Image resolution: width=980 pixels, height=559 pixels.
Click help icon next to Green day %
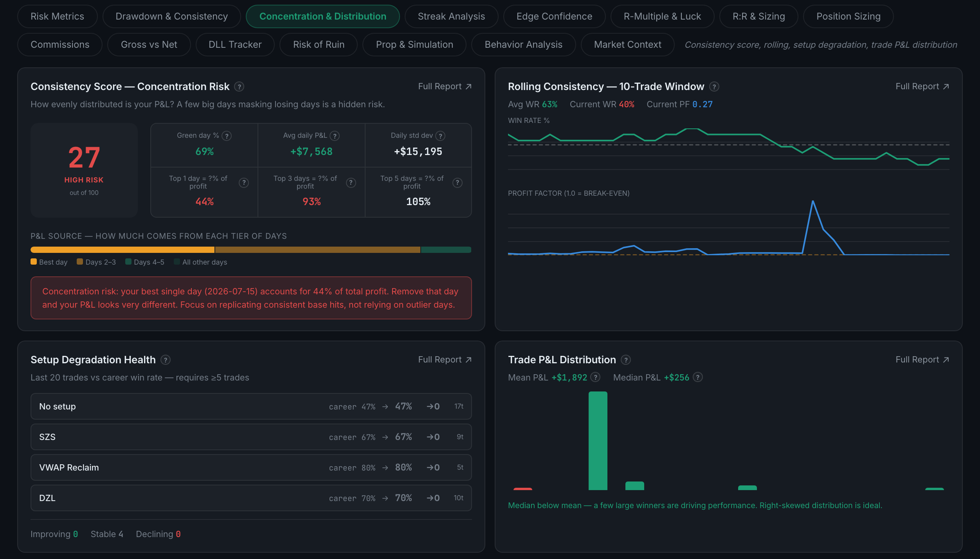pyautogui.click(x=227, y=136)
